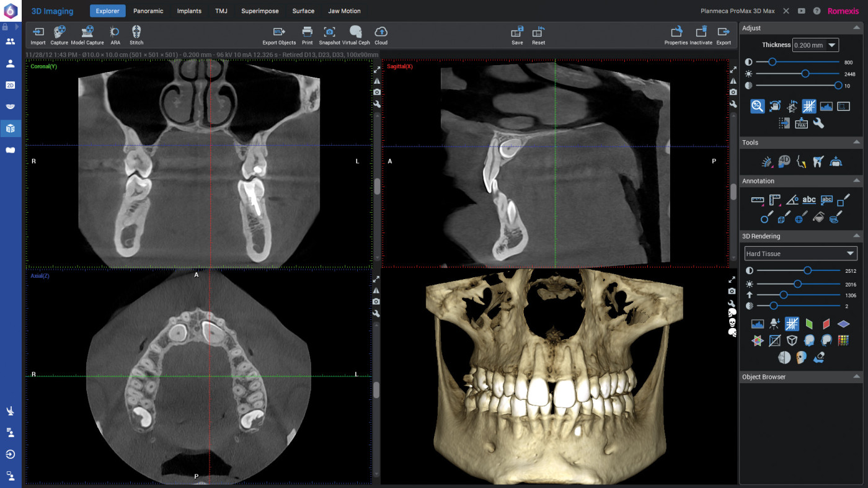Open the Hard Tissue rendering preset dropdown
This screenshot has width=868, height=488.
tap(800, 254)
